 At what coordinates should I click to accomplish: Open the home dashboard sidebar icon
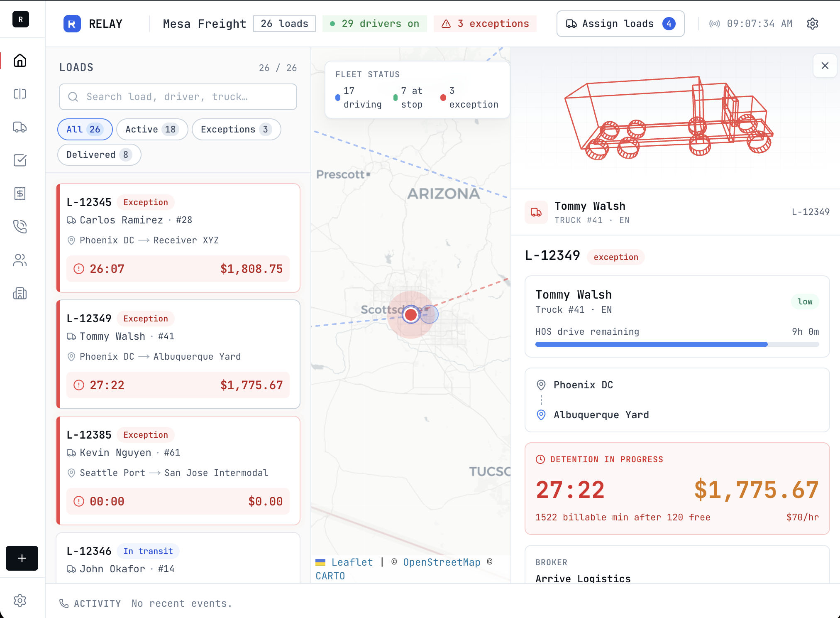[20, 61]
